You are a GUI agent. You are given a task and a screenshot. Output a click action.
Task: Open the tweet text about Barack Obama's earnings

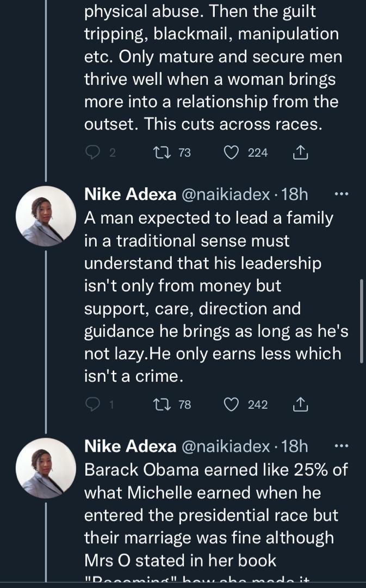coord(215,514)
